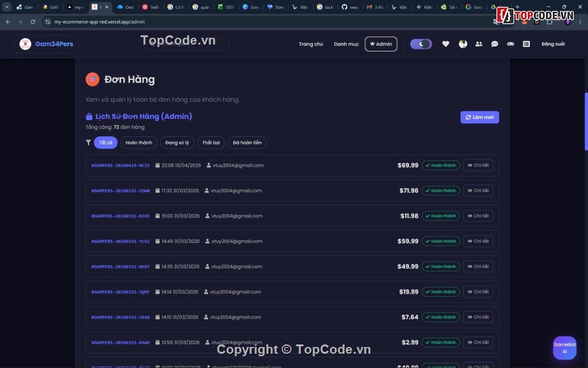Go back with the browser back arrow

8,22
